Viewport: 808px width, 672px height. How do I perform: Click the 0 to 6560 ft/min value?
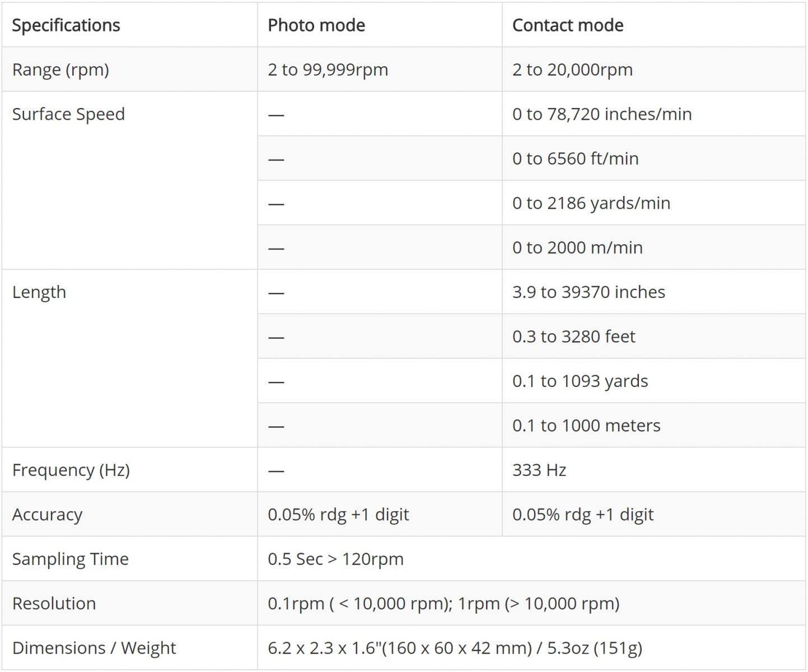click(x=575, y=159)
